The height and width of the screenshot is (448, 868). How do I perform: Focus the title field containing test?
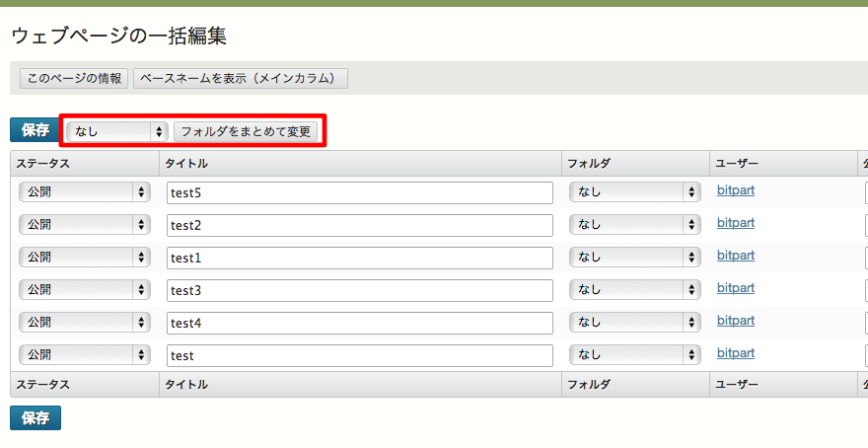[360, 355]
